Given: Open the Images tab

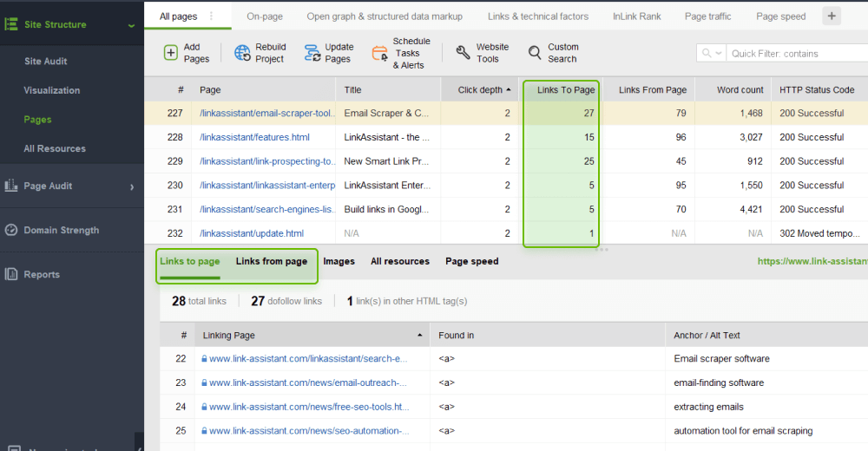Looking at the screenshot, I should tap(339, 261).
